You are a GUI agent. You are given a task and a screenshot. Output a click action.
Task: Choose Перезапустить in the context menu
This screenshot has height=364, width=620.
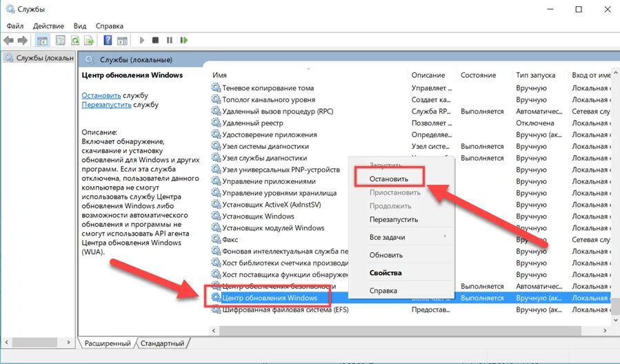point(394,219)
